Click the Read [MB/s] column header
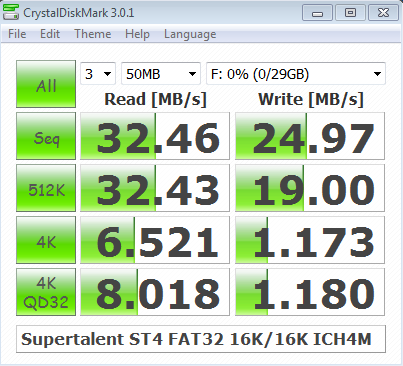 (155, 99)
